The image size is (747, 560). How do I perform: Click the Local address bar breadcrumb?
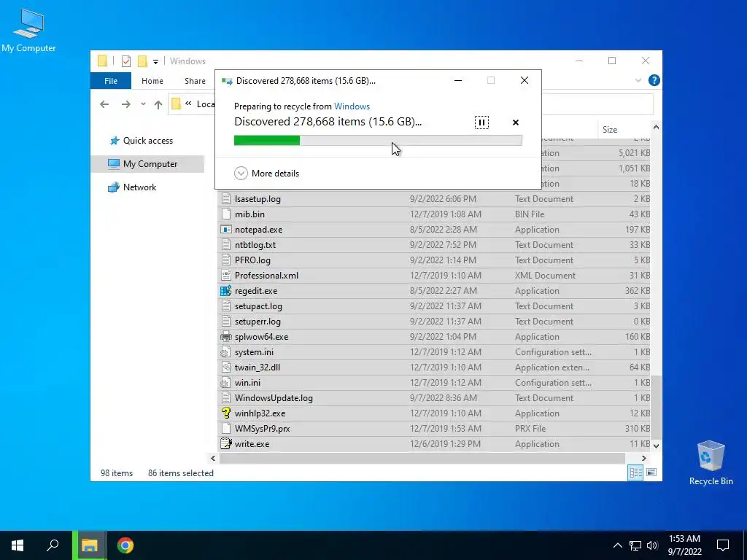(x=205, y=104)
